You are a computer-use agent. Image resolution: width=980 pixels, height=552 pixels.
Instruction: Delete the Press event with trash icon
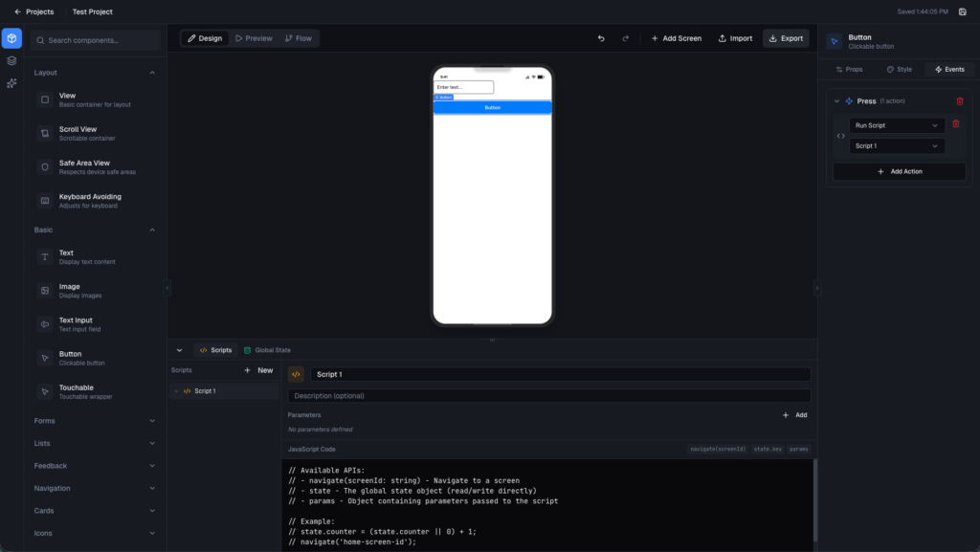click(960, 101)
